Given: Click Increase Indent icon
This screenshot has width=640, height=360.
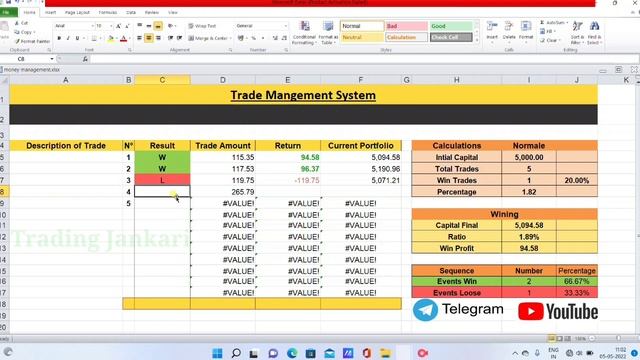Looking at the screenshot, I should (180, 38).
